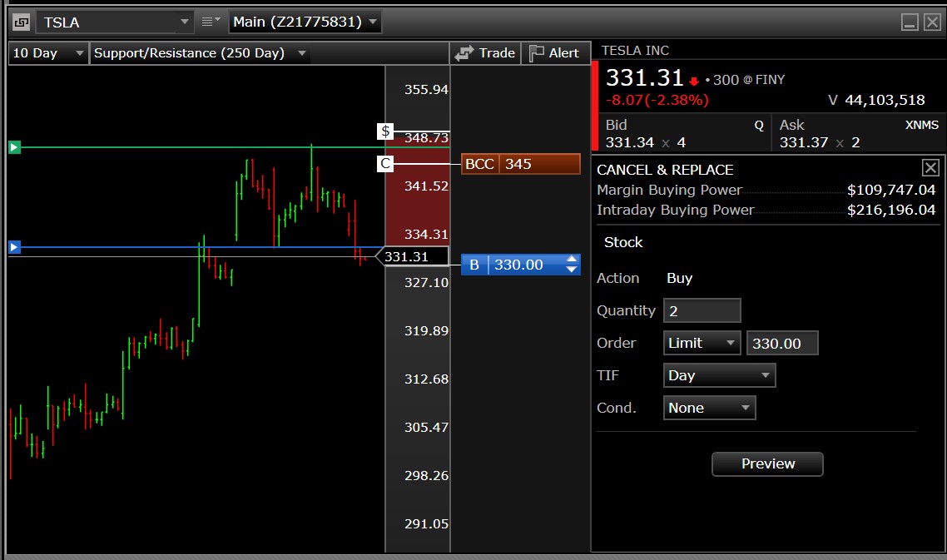Screen dimensions: 947x560
Task: Click the Bid price 331.34
Action: (x=629, y=142)
